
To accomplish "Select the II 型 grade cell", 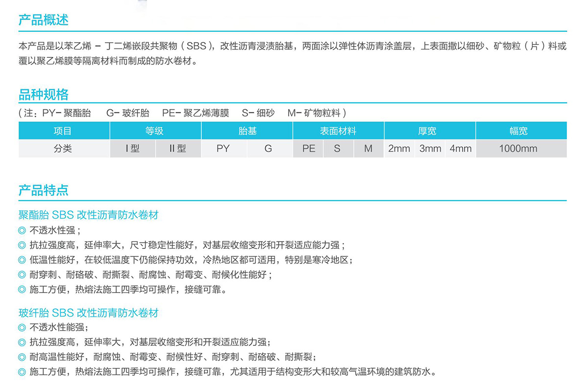I will 178,148.
